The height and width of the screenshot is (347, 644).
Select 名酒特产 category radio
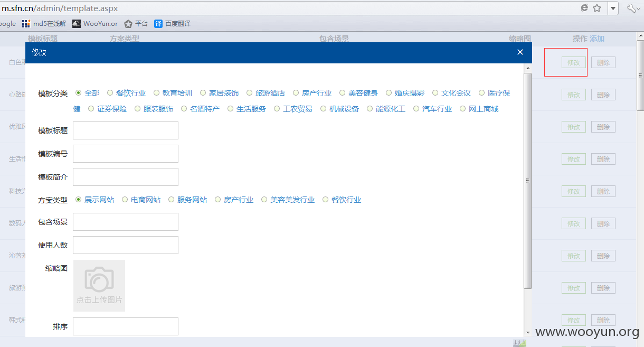[x=184, y=109]
